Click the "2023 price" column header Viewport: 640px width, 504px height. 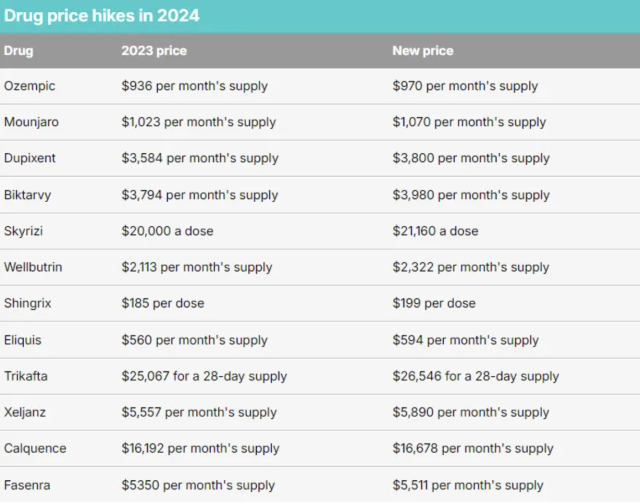coord(154,51)
